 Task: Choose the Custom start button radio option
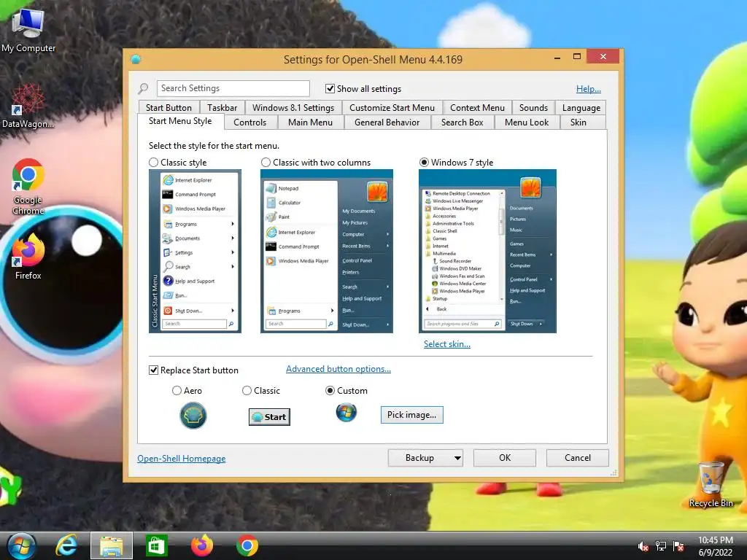click(330, 391)
